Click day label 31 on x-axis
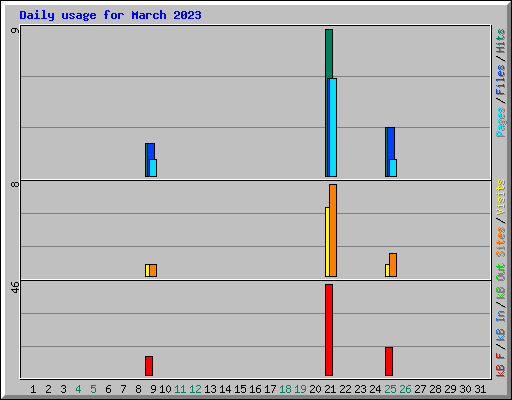The width and height of the screenshot is (512, 400). click(480, 389)
